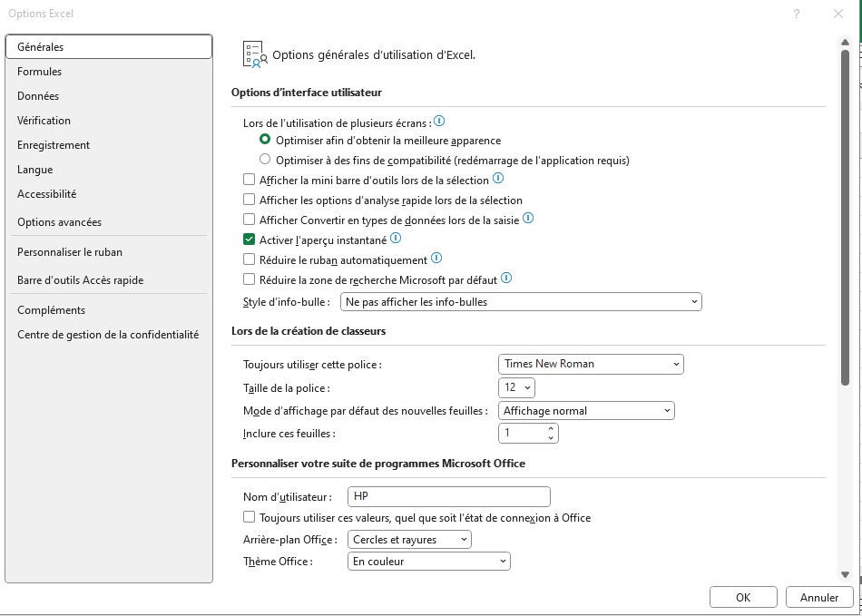
Task: Go to the Enregistrement category
Action: click(x=109, y=145)
